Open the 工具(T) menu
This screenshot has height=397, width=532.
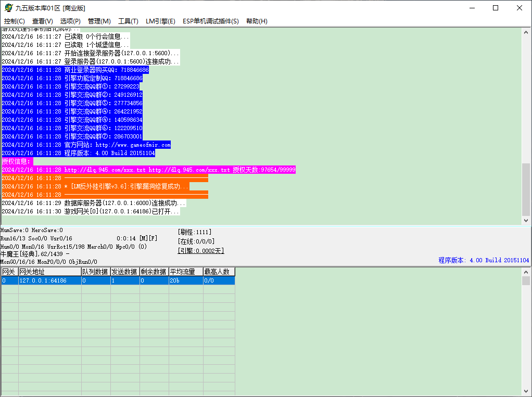[128, 21]
